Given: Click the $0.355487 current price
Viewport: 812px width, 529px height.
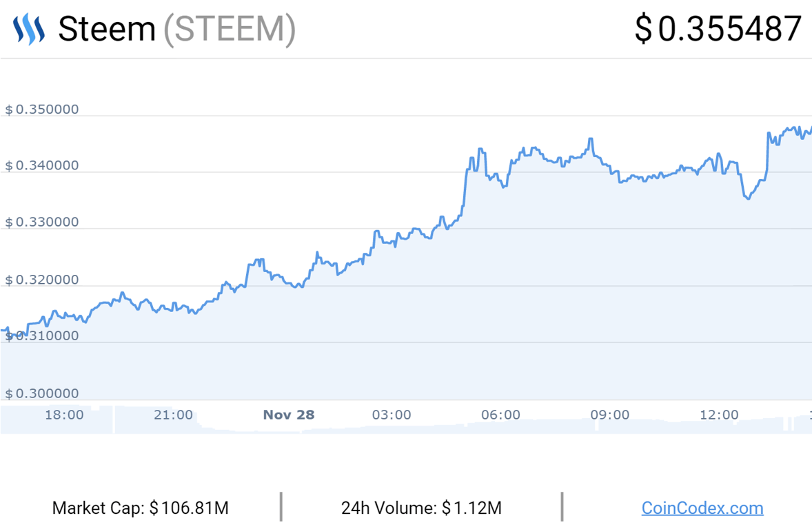Looking at the screenshot, I should click(x=718, y=28).
